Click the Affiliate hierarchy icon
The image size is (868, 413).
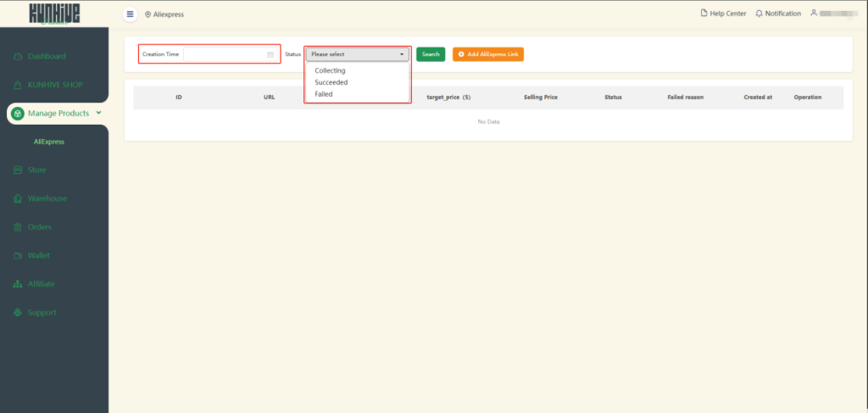(18, 284)
